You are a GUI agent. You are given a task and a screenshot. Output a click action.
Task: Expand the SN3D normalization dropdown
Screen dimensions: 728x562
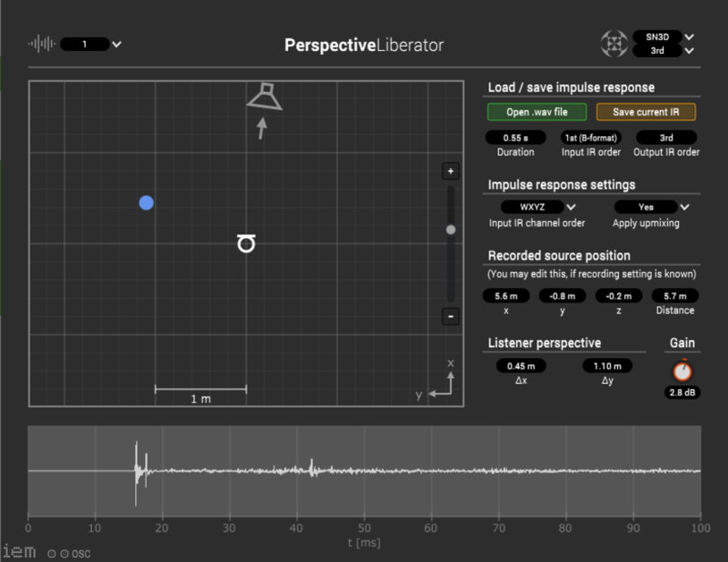(664, 37)
